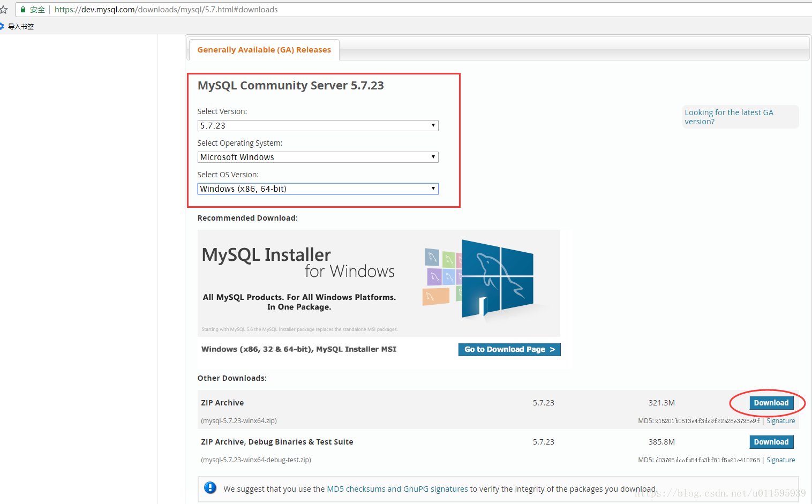Click the Other Downloads: label

click(232, 378)
